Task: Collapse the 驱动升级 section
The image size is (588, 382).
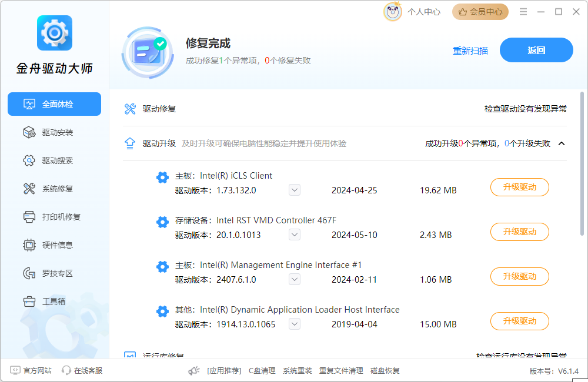Action: [561, 143]
